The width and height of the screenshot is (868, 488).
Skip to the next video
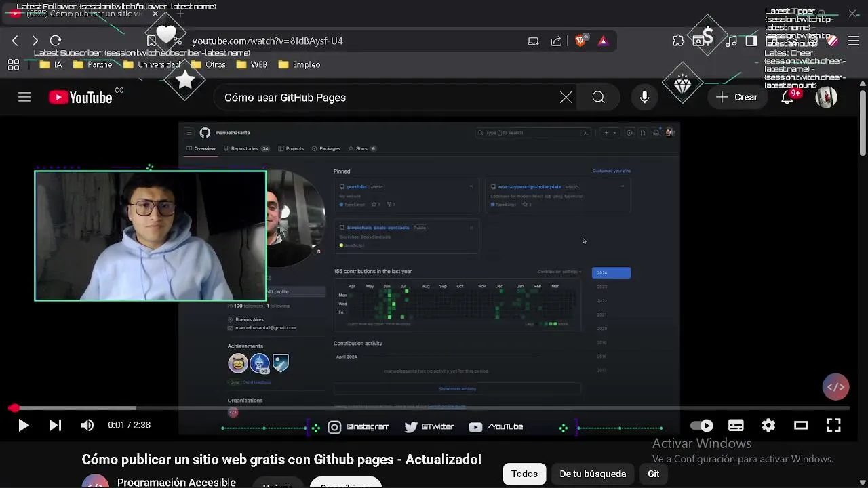click(x=56, y=426)
